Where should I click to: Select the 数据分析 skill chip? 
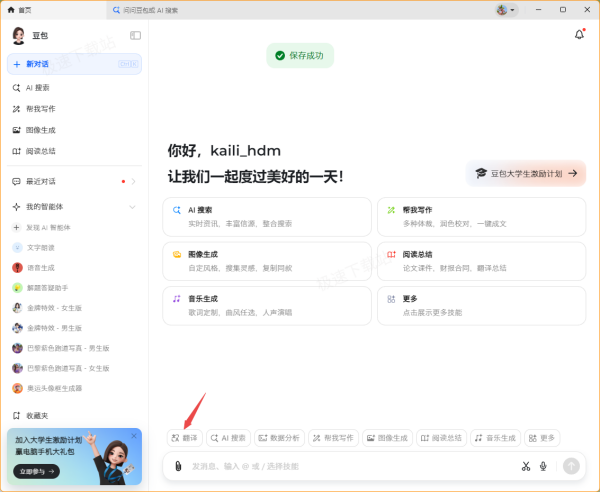pos(279,438)
